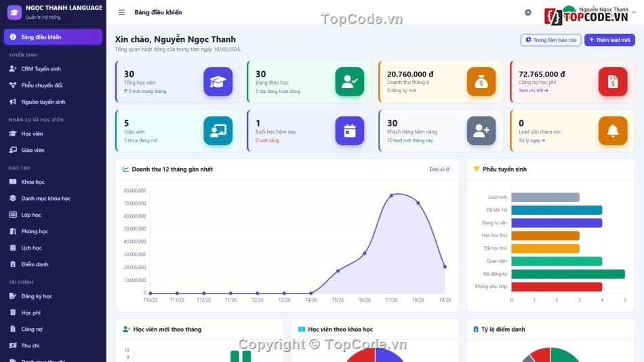Click the T9/26 data point on revenue chart

pyautogui.click(x=445, y=266)
